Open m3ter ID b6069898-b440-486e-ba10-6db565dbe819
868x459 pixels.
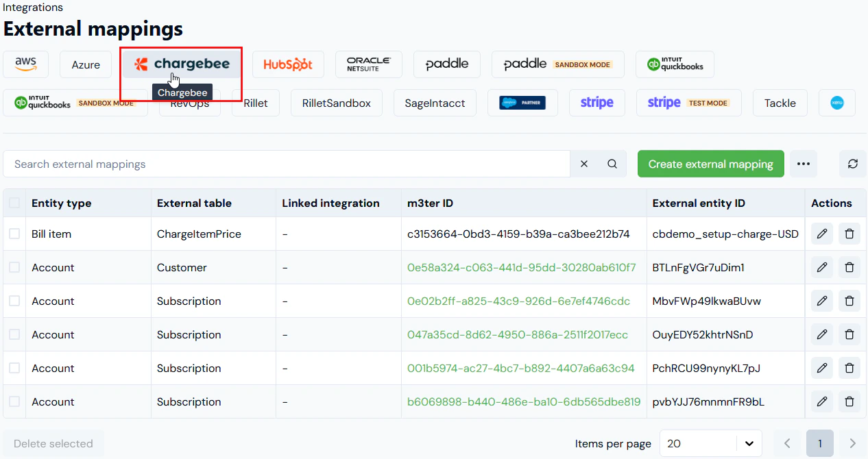click(x=524, y=401)
